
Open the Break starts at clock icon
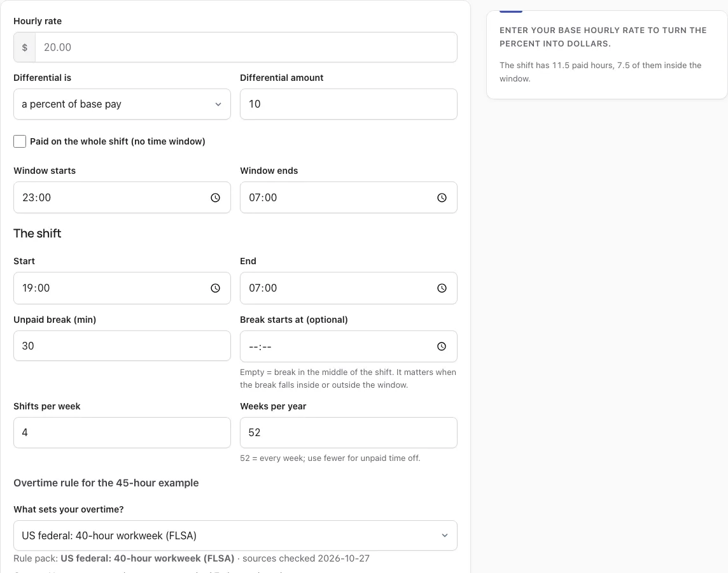[x=442, y=346]
